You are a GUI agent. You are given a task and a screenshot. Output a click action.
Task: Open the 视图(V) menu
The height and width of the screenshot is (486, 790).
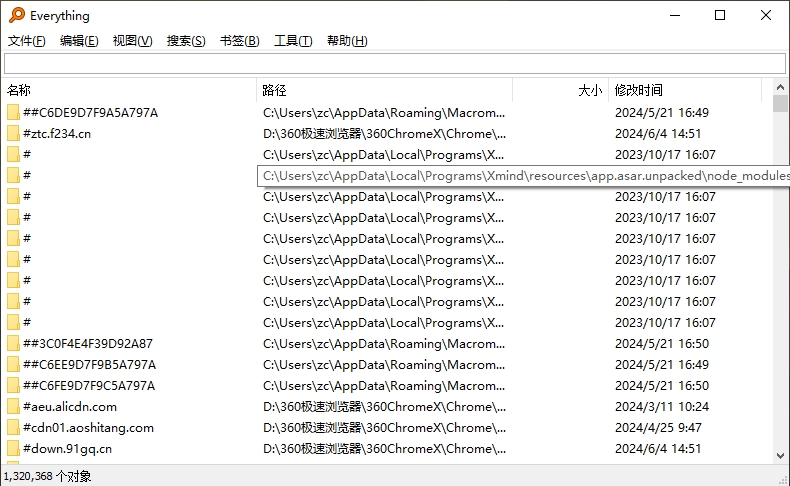click(133, 41)
